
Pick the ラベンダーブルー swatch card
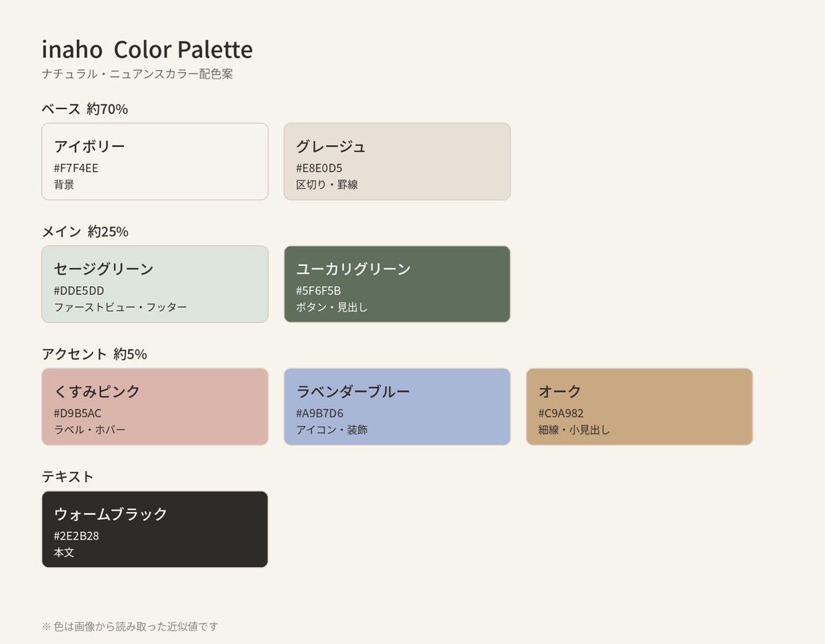point(397,407)
